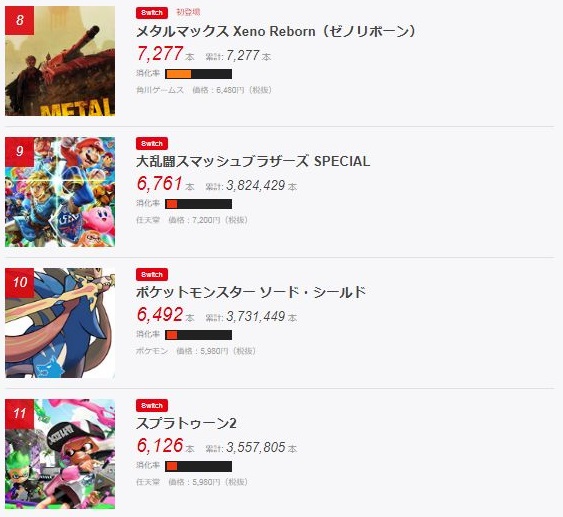The width and height of the screenshot is (563, 517).
Task: Click the Switch badge for Metal Max Xeno Reborn
Action: point(152,13)
